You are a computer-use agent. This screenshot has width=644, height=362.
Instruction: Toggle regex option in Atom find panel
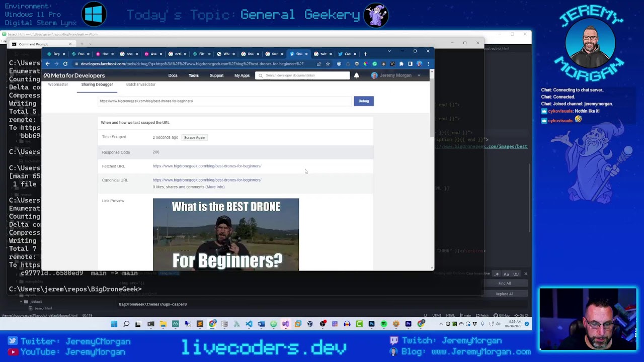[497, 274]
